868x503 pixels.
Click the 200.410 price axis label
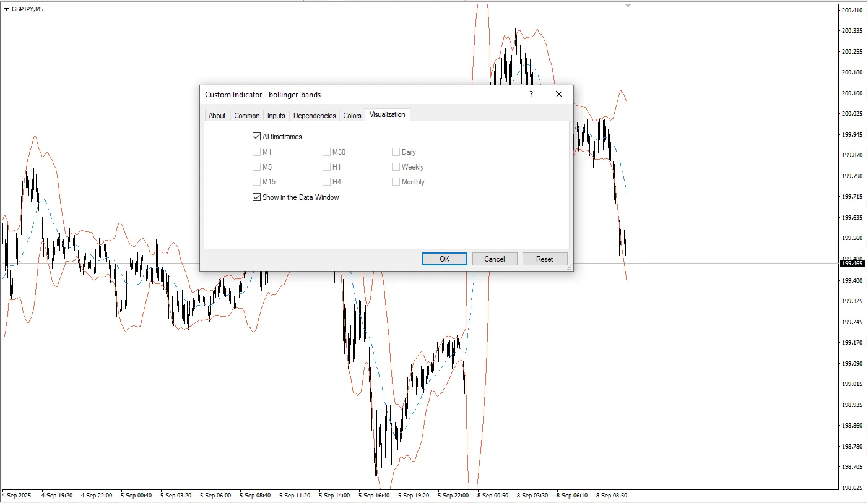tap(853, 10)
